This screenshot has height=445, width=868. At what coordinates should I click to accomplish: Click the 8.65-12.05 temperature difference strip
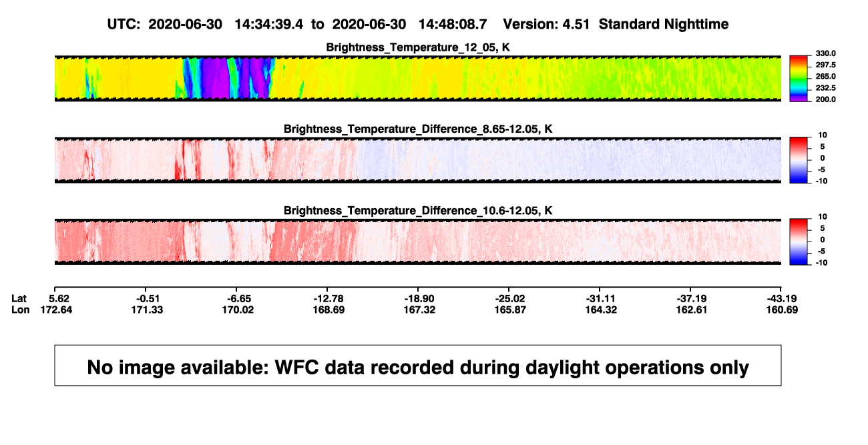pyautogui.click(x=417, y=159)
